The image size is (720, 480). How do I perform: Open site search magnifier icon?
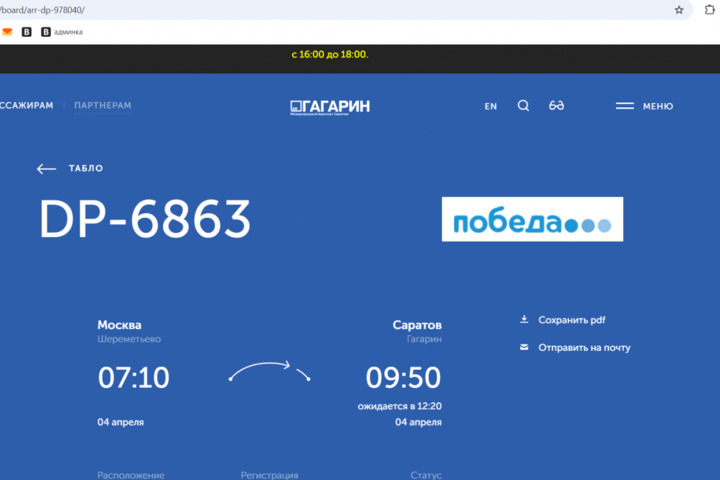(x=523, y=106)
